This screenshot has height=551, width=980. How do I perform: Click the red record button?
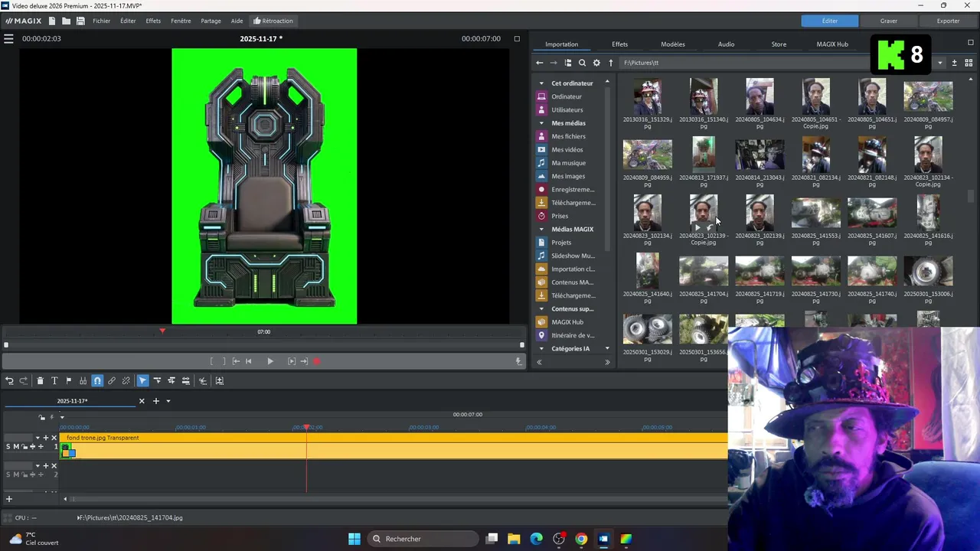click(316, 361)
